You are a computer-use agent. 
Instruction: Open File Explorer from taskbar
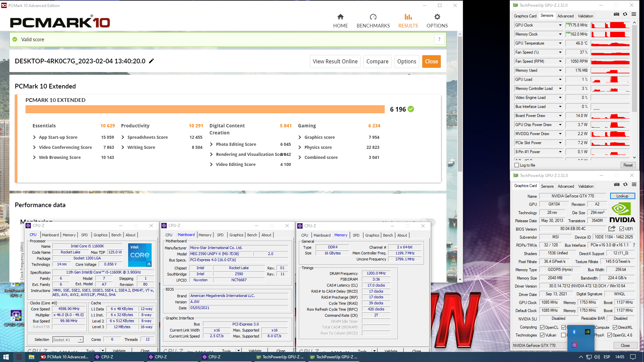point(32,357)
